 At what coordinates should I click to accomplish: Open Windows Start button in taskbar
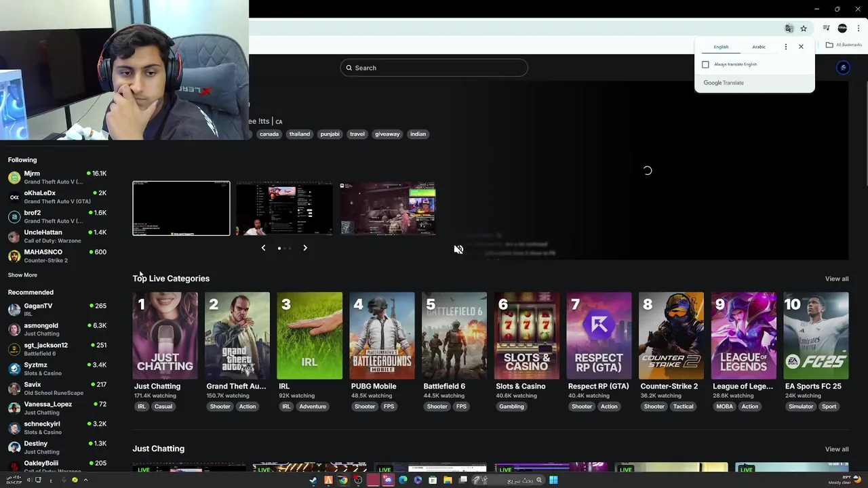point(553,480)
